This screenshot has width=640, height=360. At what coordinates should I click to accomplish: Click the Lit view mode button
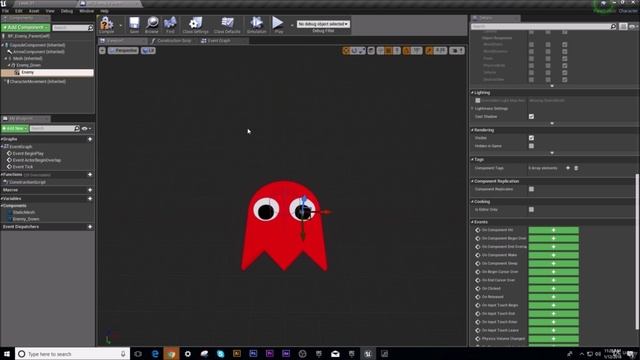pyautogui.click(x=148, y=51)
